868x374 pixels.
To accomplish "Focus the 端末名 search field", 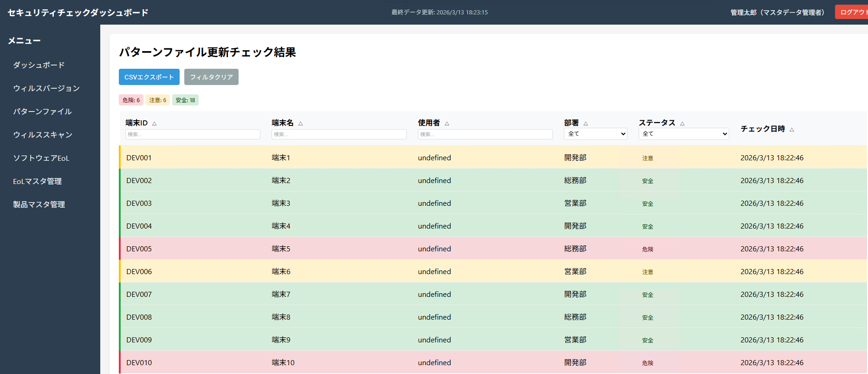I will (339, 134).
